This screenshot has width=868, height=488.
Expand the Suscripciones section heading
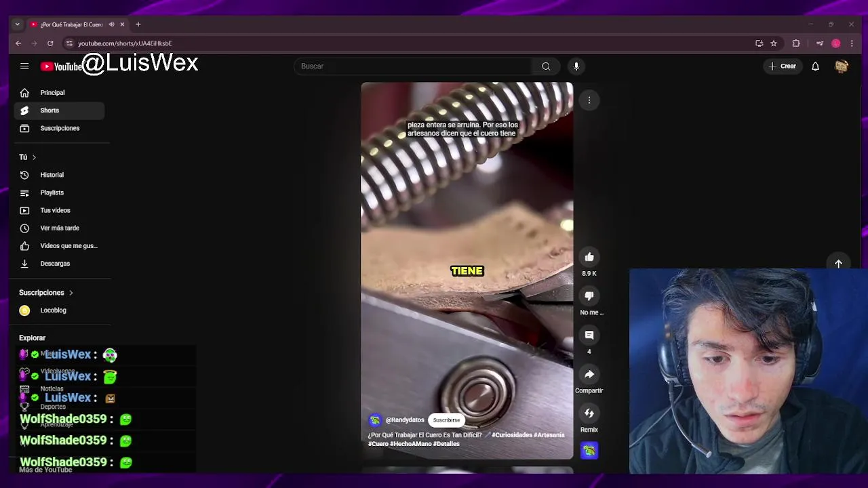tap(46, 293)
